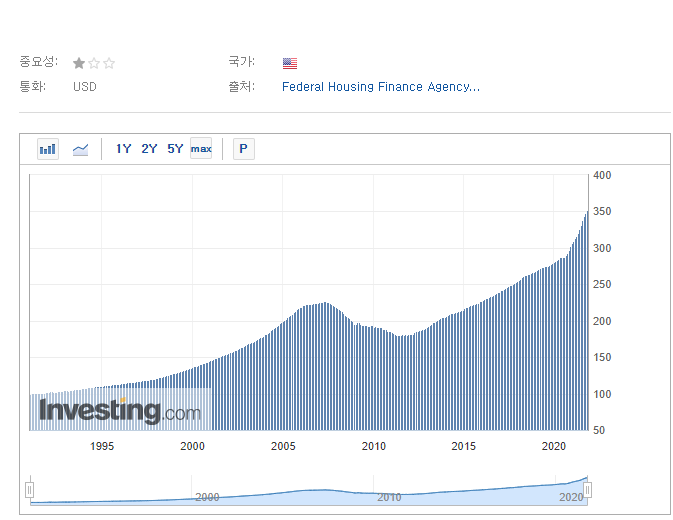This screenshot has height=520, width=673.
Task: Click the 150 y-axis value
Action: pos(602,357)
